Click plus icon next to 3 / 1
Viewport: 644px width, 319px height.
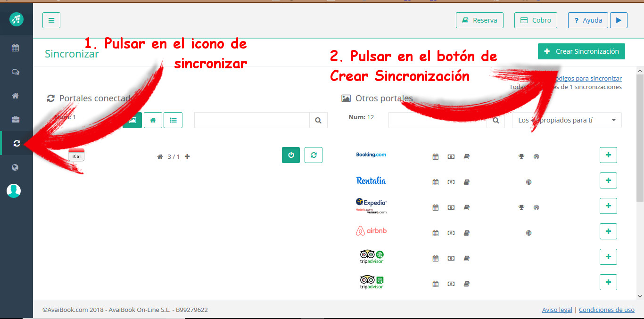click(187, 156)
